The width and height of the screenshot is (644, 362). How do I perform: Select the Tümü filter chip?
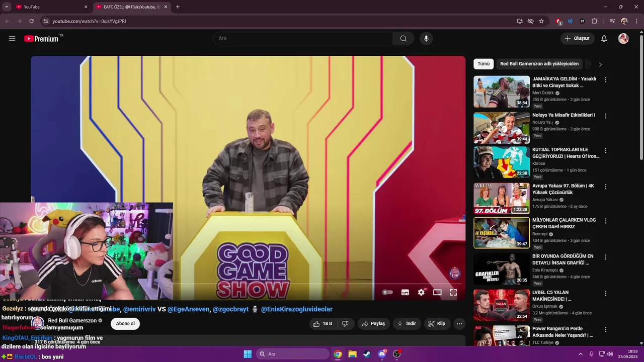(484, 64)
